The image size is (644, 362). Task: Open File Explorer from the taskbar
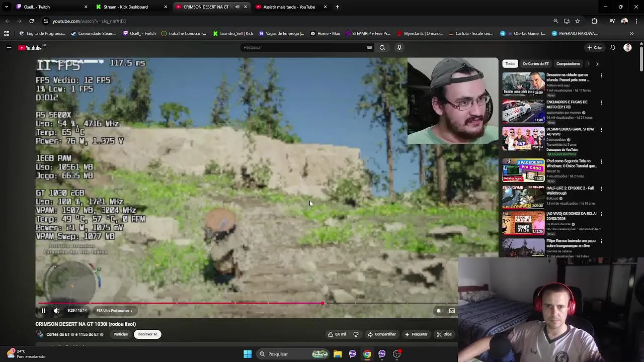(x=338, y=354)
